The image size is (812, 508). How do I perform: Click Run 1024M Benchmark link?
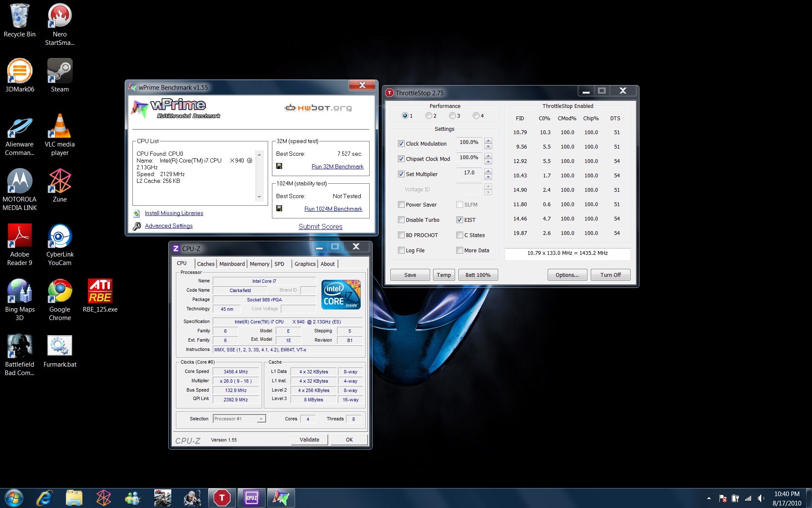[x=333, y=209]
